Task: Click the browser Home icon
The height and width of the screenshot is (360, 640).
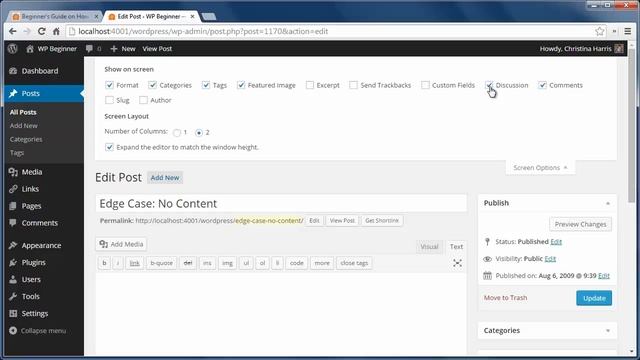Action: (56, 31)
